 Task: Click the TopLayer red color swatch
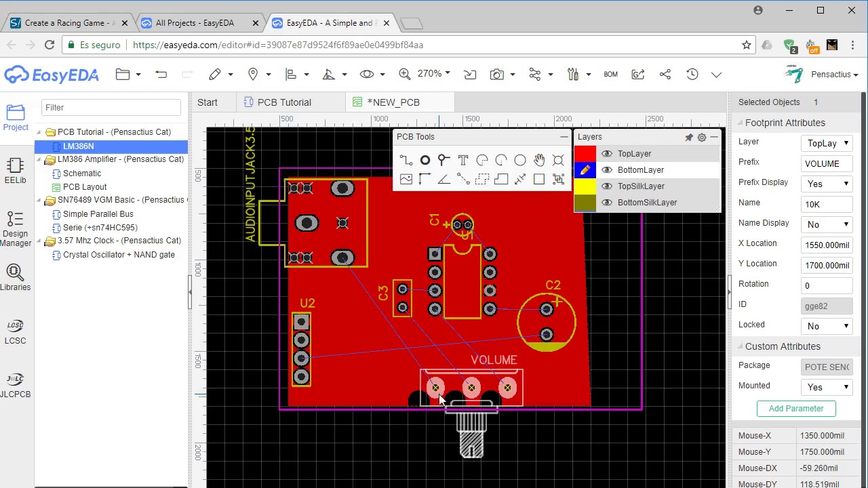click(585, 154)
